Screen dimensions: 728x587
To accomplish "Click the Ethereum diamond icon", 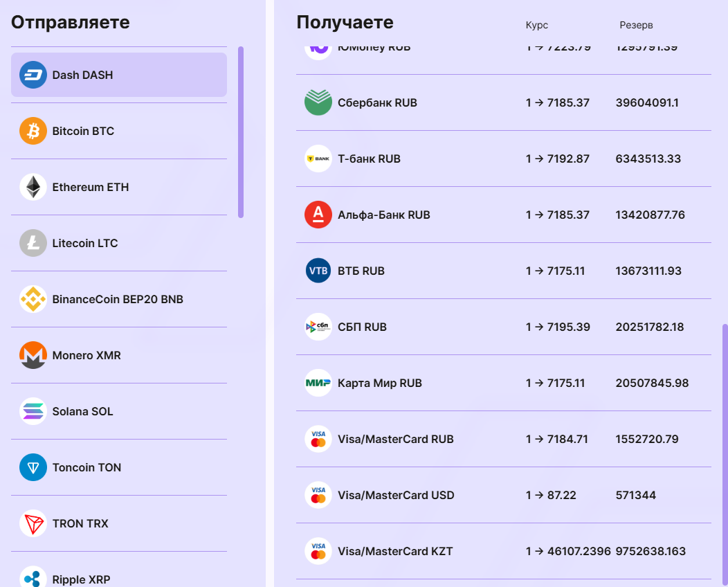I will click(33, 187).
